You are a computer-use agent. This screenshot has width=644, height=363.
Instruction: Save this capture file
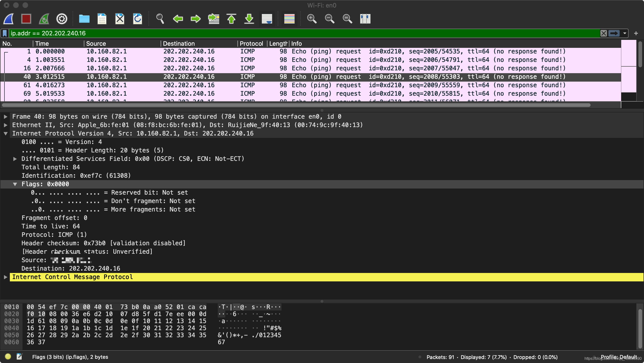102,19
